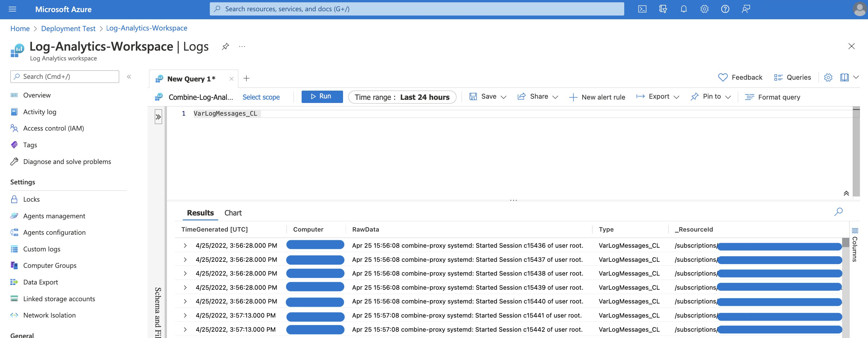
Task: Run the query
Action: coord(322,97)
